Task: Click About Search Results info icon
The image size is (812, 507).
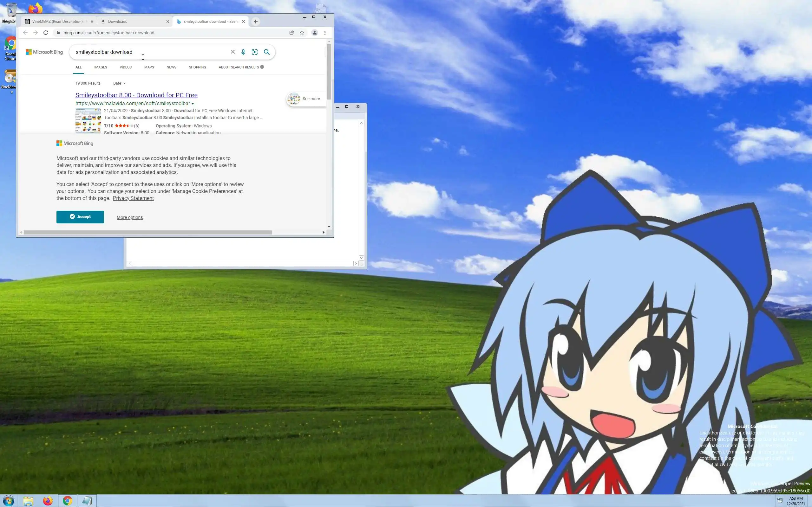Action: tap(262, 67)
